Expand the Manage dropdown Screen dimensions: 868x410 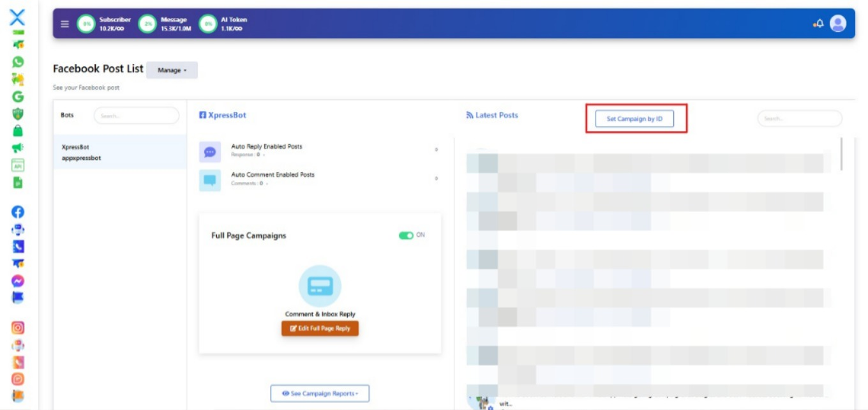[172, 70]
